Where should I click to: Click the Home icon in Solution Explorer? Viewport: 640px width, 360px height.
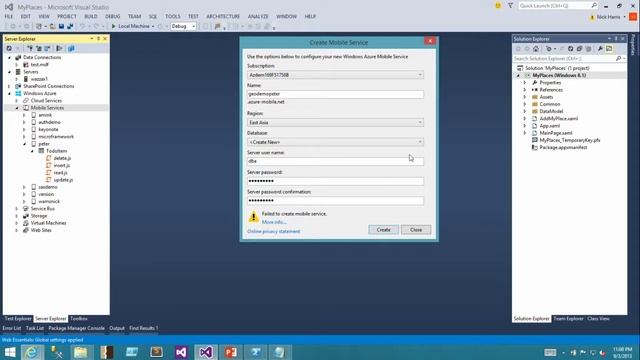click(x=536, y=49)
